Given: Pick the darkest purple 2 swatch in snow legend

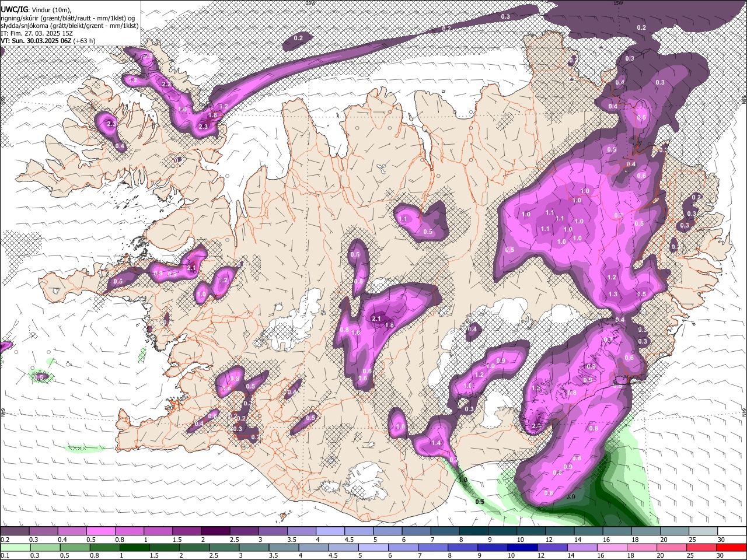Looking at the screenshot, I should 215,531.
